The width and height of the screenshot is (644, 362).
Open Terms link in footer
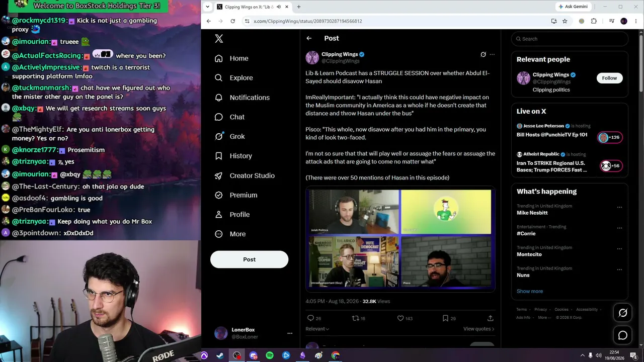pos(522,310)
